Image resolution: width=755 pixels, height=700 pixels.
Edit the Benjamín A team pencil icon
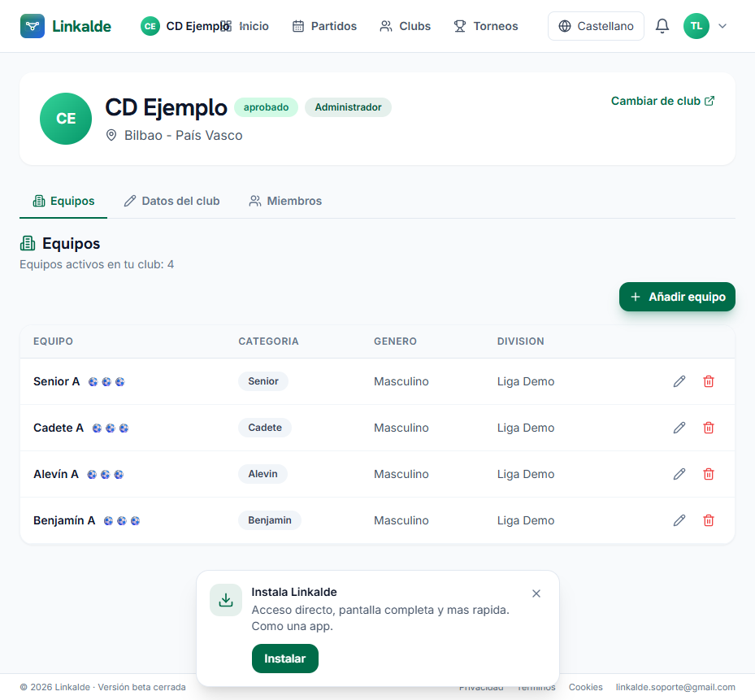pyautogui.click(x=679, y=520)
